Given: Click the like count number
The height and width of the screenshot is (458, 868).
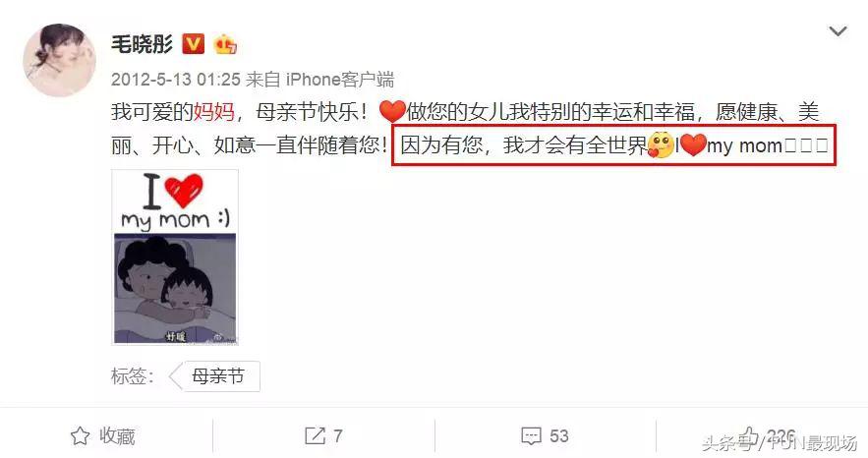Looking at the screenshot, I should 781,435.
